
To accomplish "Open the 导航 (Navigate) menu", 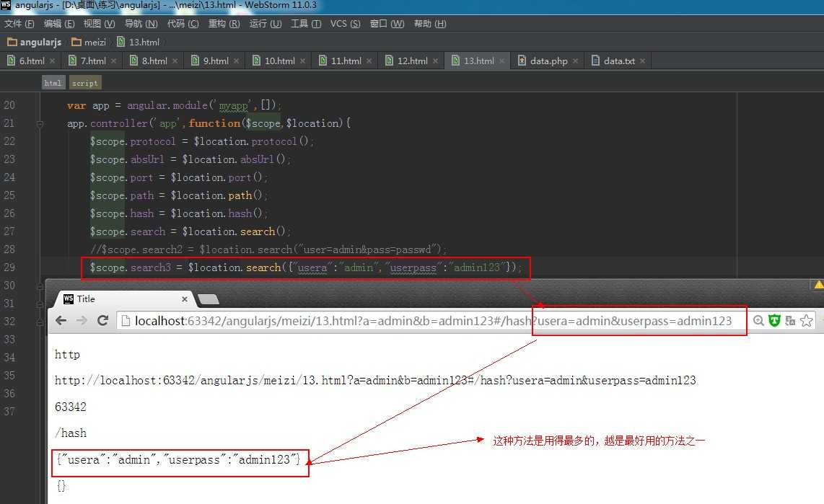I will (141, 24).
